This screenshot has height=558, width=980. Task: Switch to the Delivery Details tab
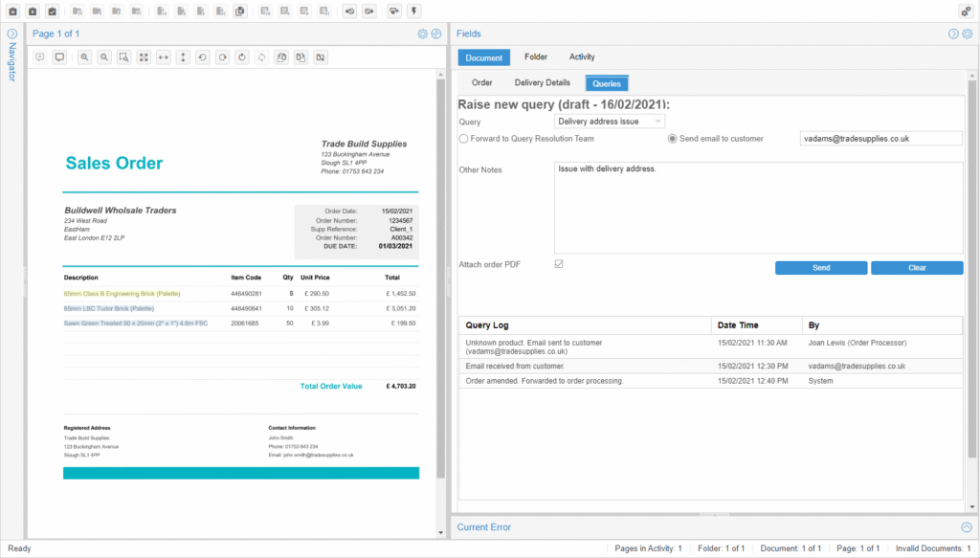click(x=542, y=83)
